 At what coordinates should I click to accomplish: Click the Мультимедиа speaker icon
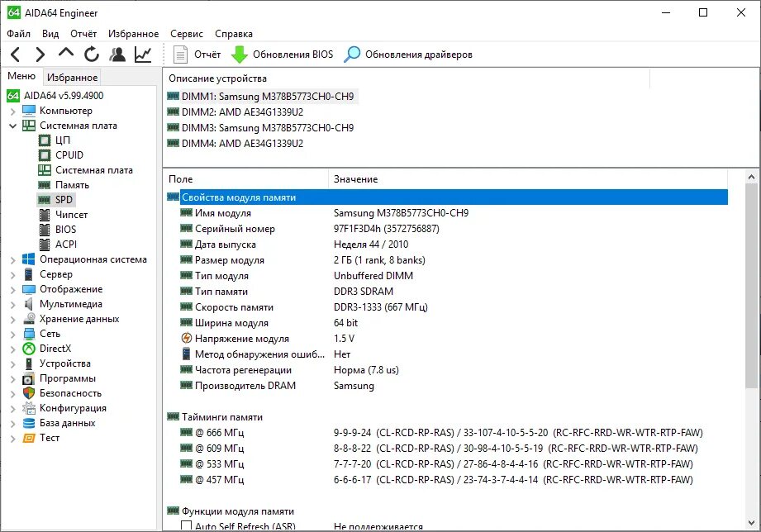click(29, 304)
